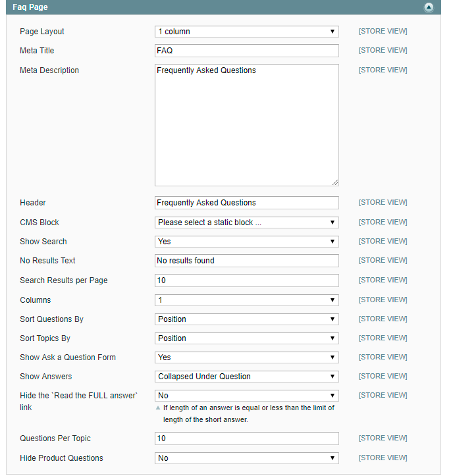Image resolution: width=451 pixels, height=476 pixels.
Task: Click the Search Results per Page field
Action: tap(246, 280)
